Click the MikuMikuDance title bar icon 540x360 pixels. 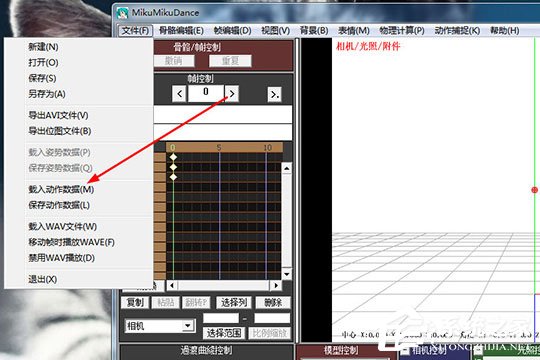click(122, 13)
